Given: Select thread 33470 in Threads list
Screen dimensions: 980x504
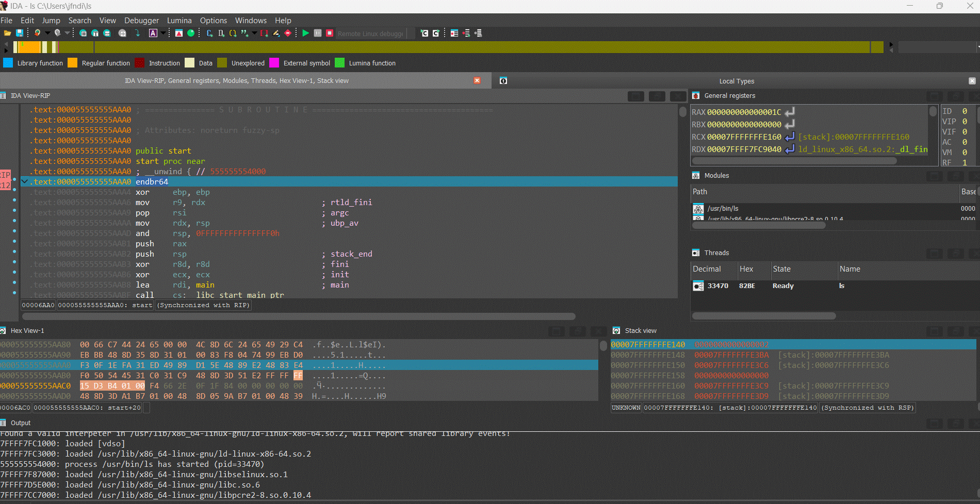Looking at the screenshot, I should point(717,286).
